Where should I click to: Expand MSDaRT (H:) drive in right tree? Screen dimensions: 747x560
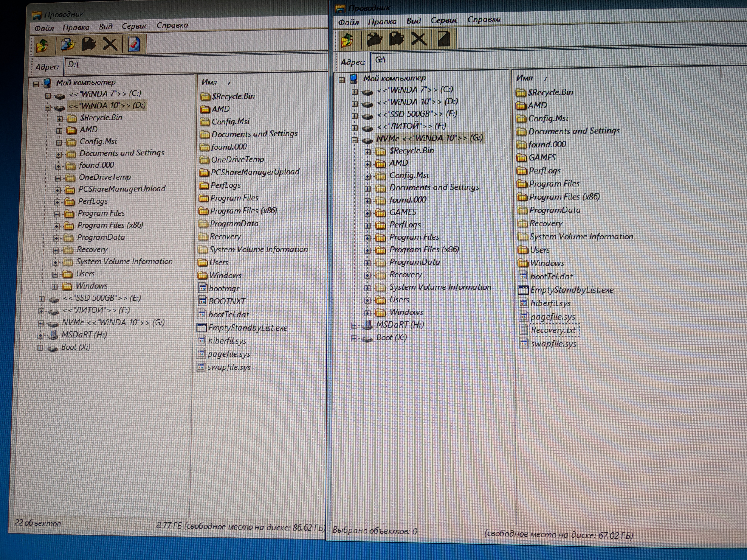(354, 326)
